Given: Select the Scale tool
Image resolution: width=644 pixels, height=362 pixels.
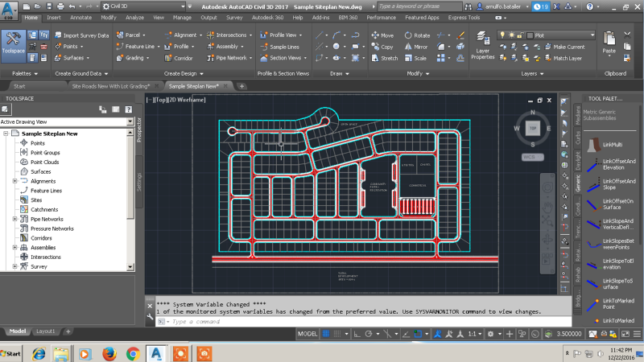Looking at the screenshot, I should point(415,58).
